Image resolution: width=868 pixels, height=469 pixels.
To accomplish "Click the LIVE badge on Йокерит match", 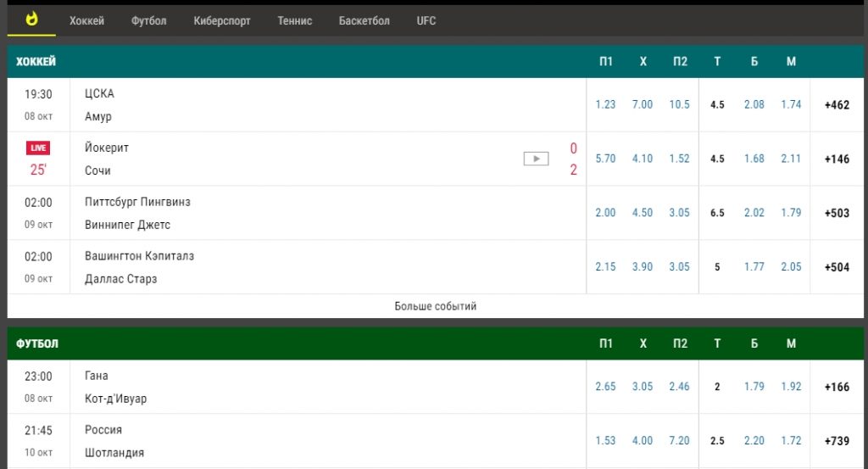I will click(x=38, y=148).
